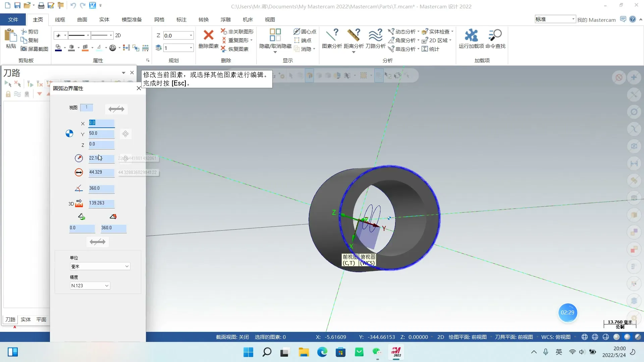This screenshot has height=362, width=644.
Task: Switch to the 线框 ribbon tab
Action: tap(60, 20)
